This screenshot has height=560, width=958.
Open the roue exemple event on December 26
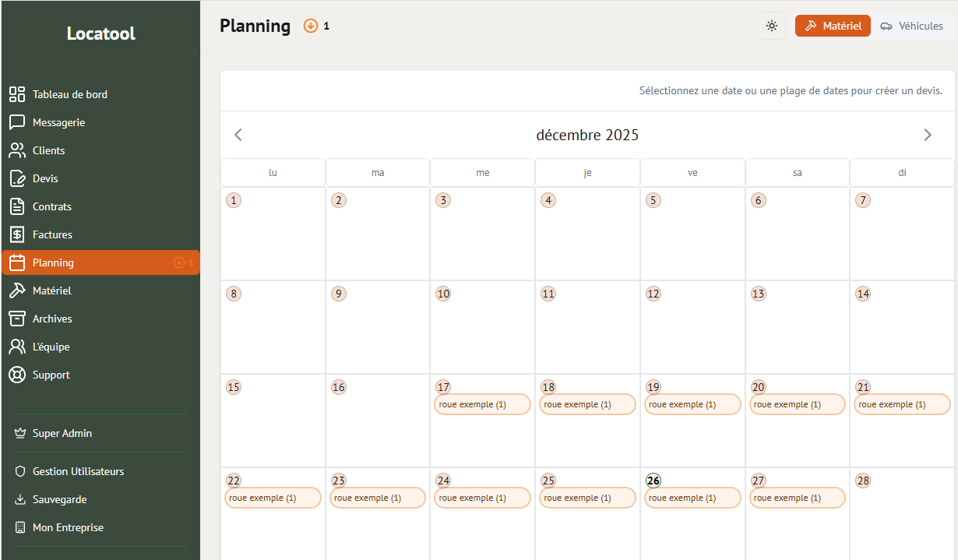click(x=692, y=498)
